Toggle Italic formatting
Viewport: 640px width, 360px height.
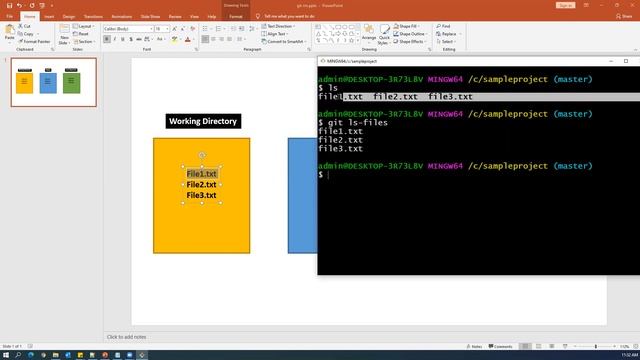115,39
